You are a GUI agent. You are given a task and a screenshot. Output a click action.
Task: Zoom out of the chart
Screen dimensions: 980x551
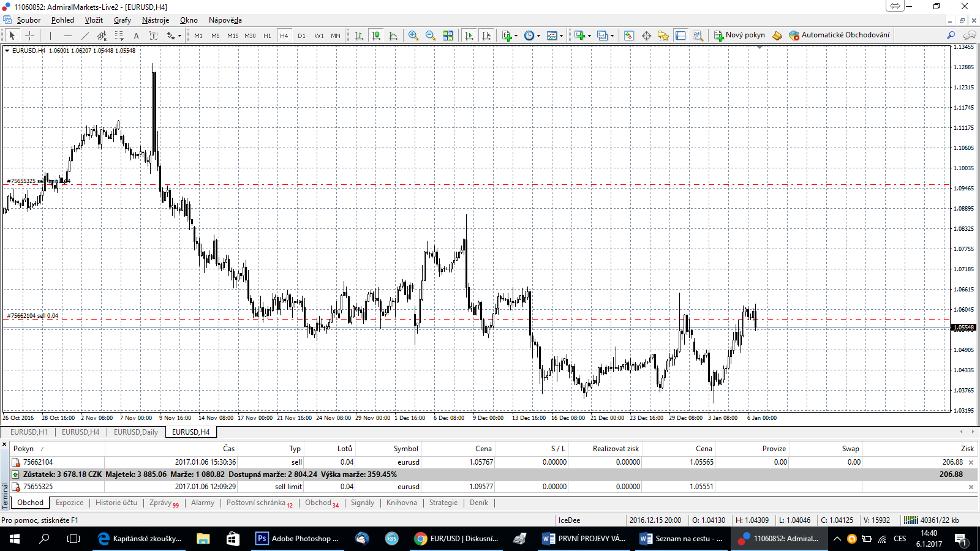431,36
